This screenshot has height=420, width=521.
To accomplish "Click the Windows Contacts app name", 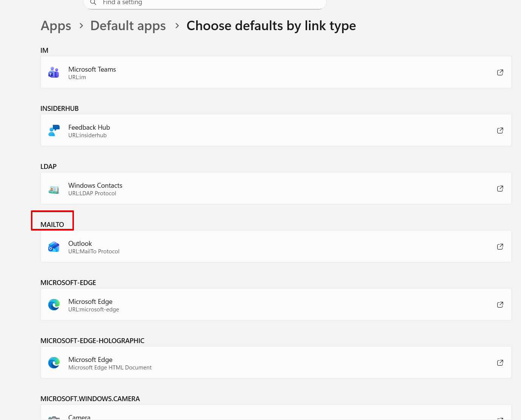I will tap(95, 185).
